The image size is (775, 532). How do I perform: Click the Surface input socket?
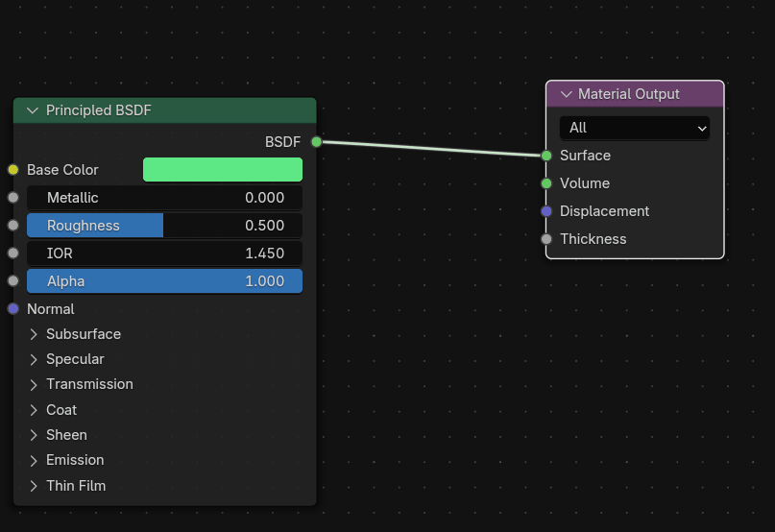tap(546, 156)
